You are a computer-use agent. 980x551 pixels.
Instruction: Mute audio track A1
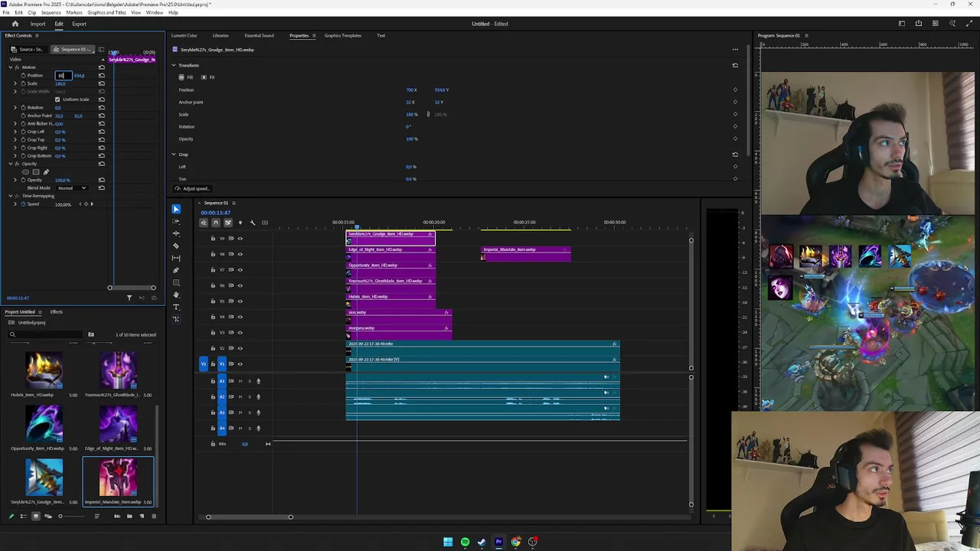(x=240, y=381)
